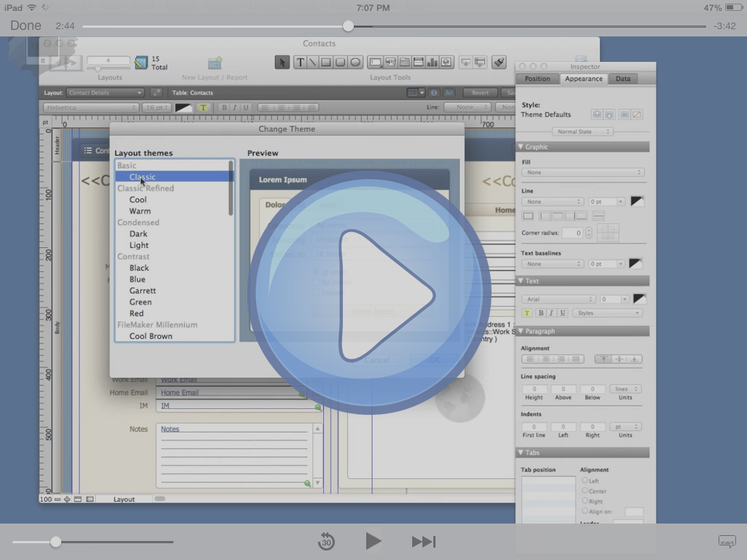Image resolution: width=747 pixels, height=560 pixels.
Task: Tap Done to close the video player
Action: click(26, 26)
